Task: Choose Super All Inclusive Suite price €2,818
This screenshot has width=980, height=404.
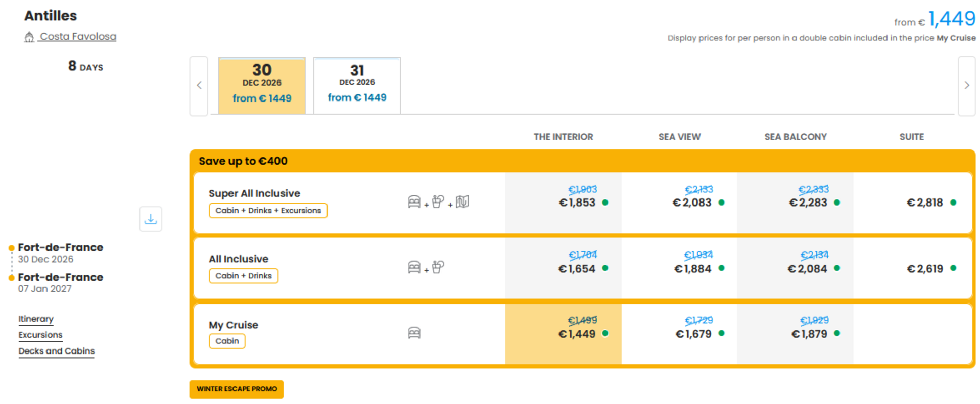Action: coord(913,203)
